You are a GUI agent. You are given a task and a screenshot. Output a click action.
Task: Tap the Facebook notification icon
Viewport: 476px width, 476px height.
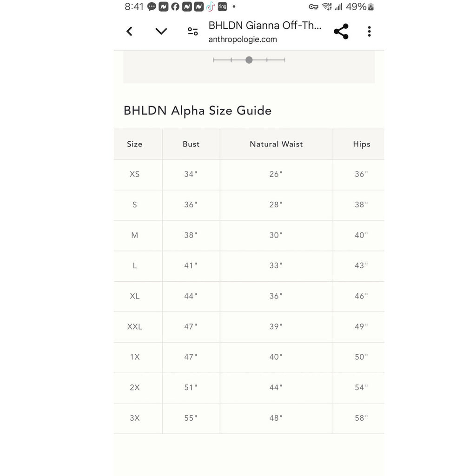[x=175, y=7]
